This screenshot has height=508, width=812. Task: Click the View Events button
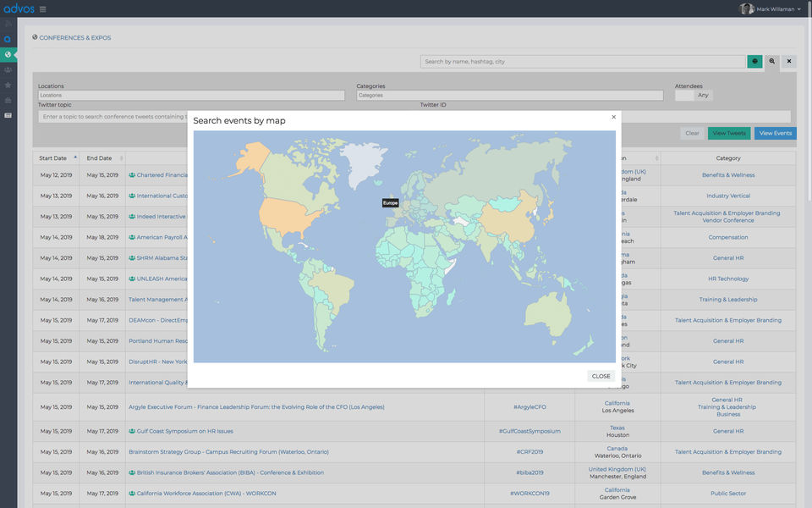775,133
